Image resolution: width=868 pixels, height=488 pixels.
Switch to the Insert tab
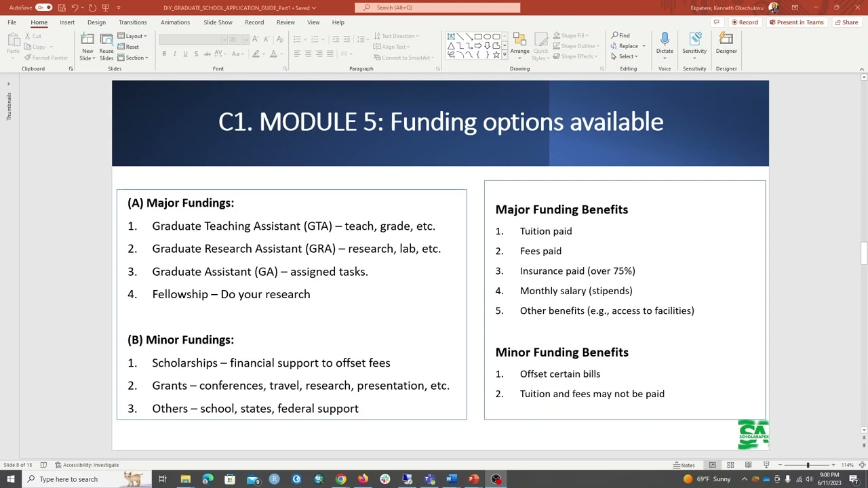tap(67, 22)
